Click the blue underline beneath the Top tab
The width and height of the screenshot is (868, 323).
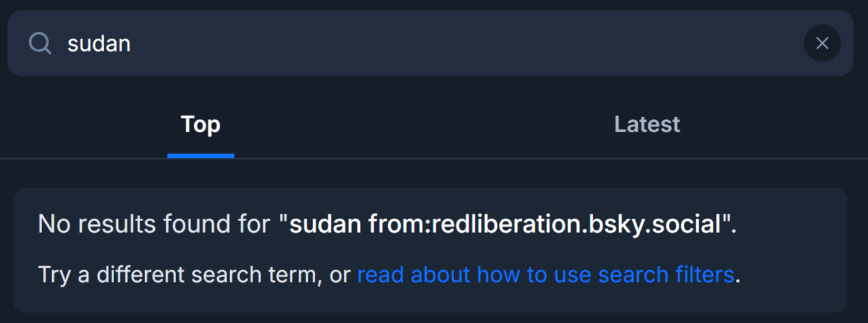coord(200,156)
